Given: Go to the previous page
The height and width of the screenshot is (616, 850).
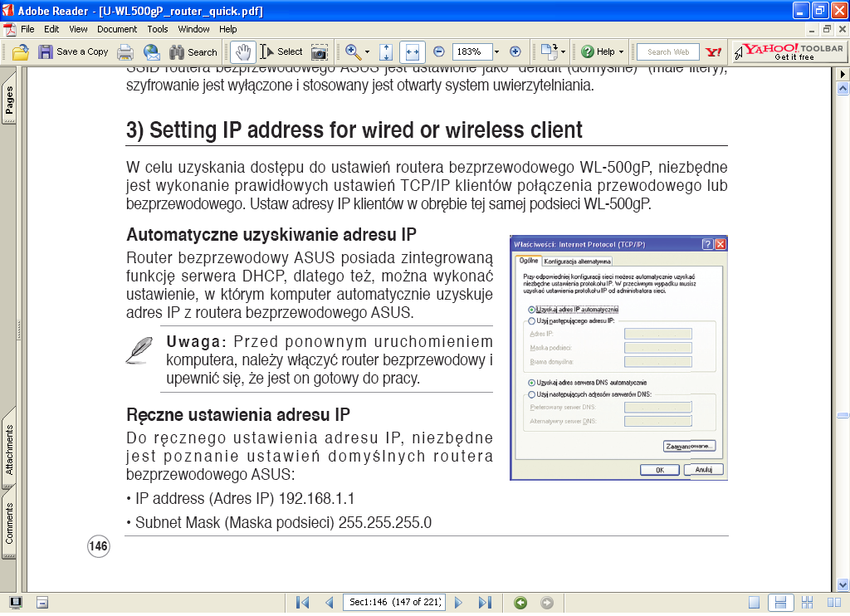Looking at the screenshot, I should click(329, 603).
